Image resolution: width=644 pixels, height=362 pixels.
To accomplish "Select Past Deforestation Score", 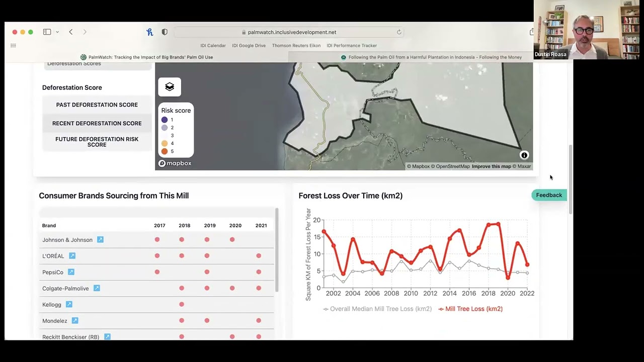I will point(97,105).
